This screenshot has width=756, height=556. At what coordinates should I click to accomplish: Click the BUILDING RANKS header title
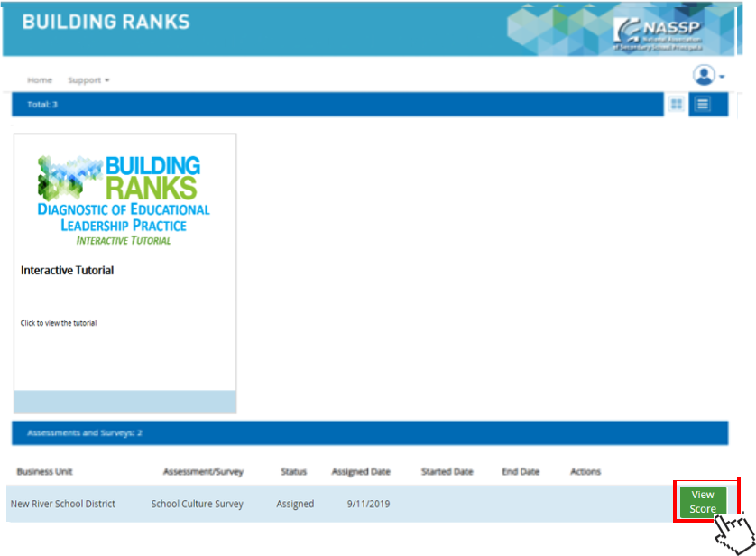(106, 22)
